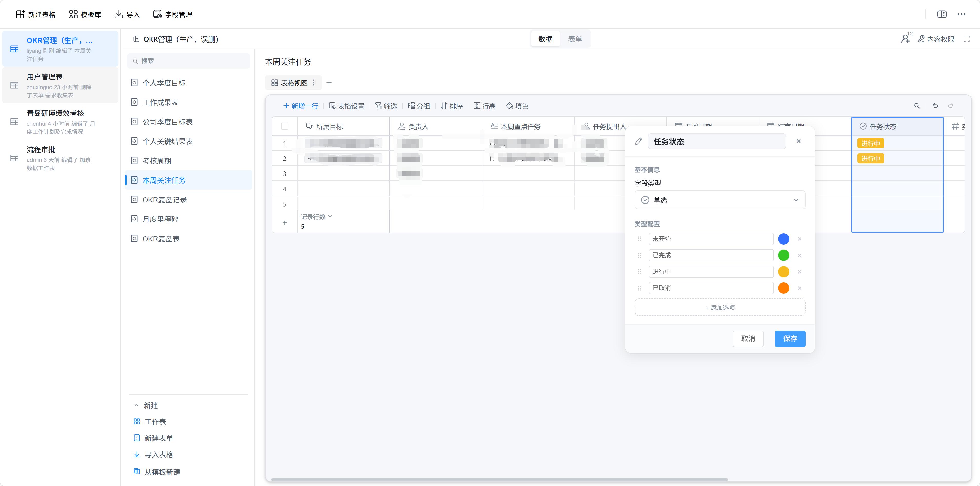The width and height of the screenshot is (980, 486).
Task: Open the 分组 grouping tool
Action: click(x=418, y=106)
